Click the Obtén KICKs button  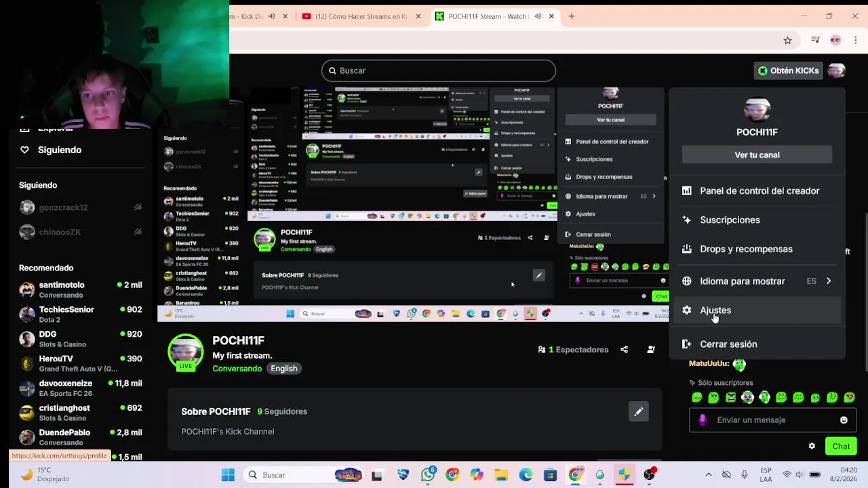pos(788,70)
